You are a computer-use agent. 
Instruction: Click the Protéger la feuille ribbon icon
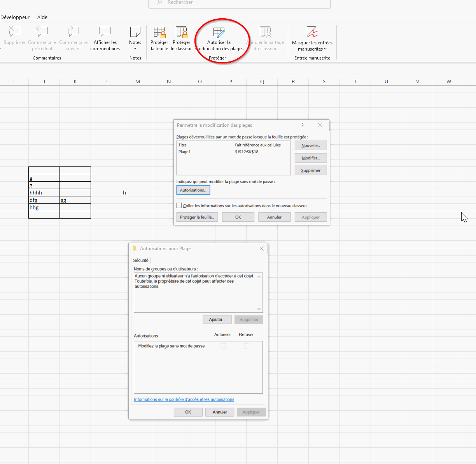[x=159, y=32]
